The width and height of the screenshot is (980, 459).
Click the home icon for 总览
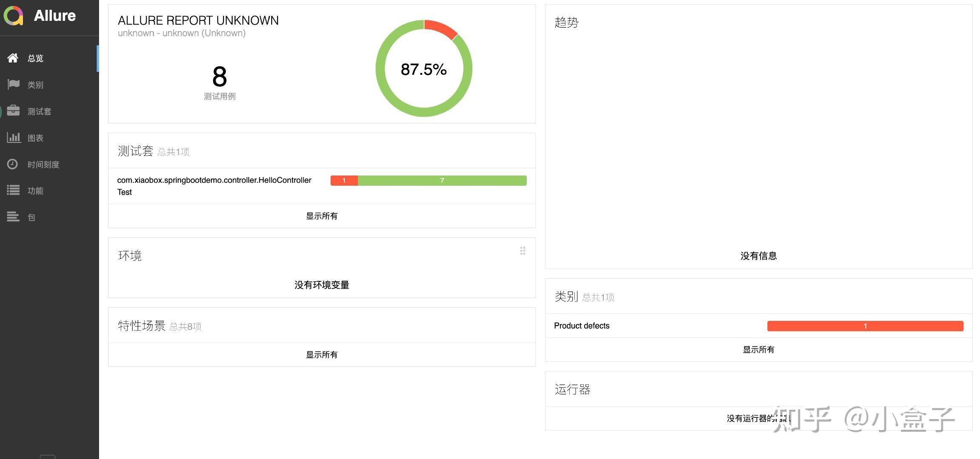(x=13, y=58)
